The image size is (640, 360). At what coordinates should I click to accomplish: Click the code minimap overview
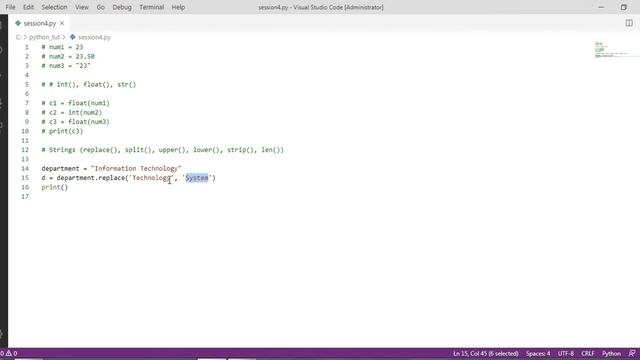pos(611,49)
